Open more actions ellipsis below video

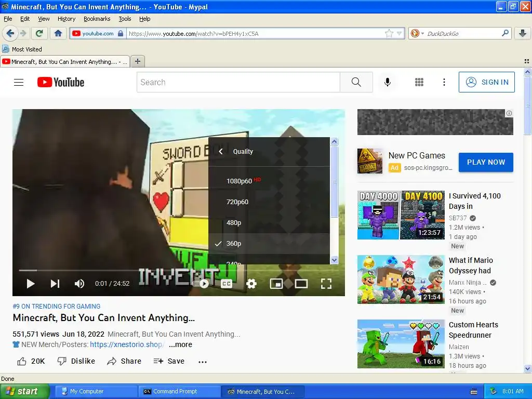coord(203,362)
